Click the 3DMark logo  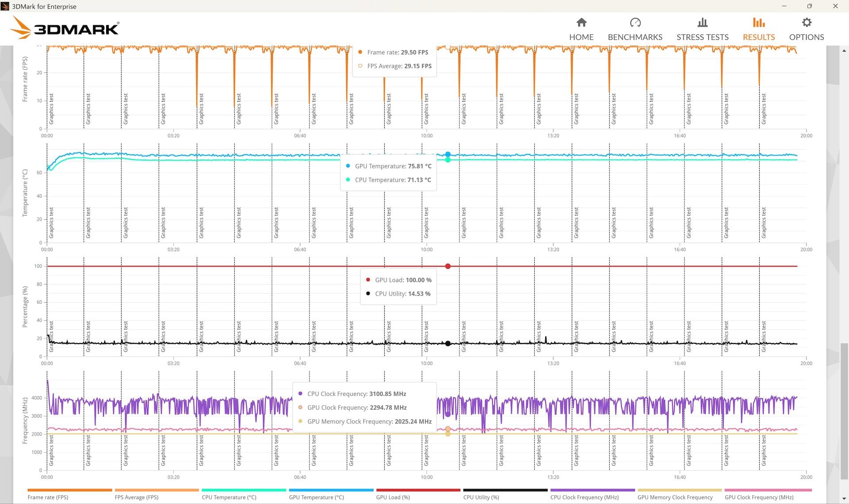(x=65, y=28)
